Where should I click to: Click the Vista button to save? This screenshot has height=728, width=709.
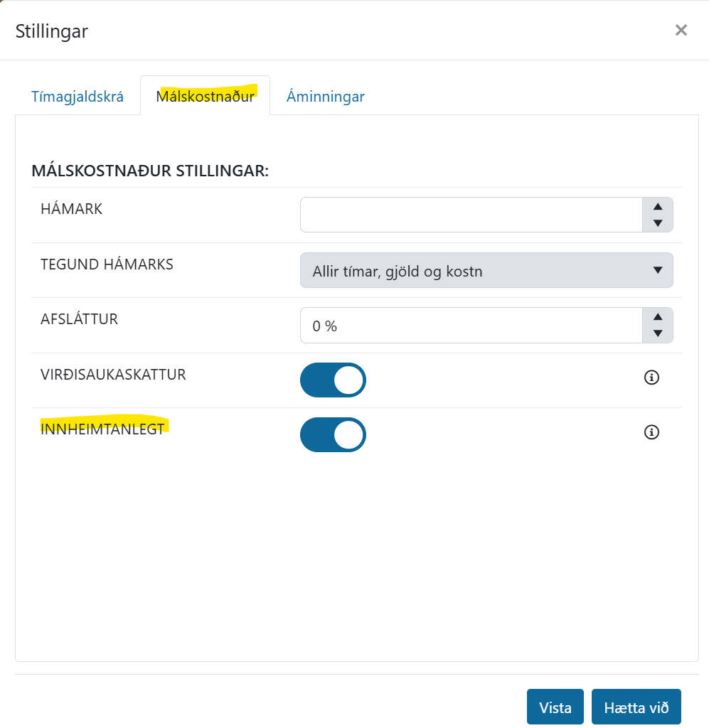tap(555, 707)
